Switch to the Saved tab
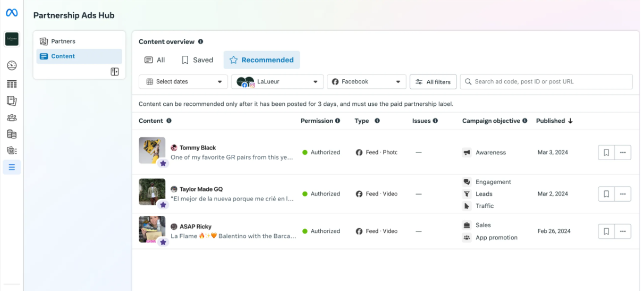Viewport: 644px width, 291px height. point(197,60)
